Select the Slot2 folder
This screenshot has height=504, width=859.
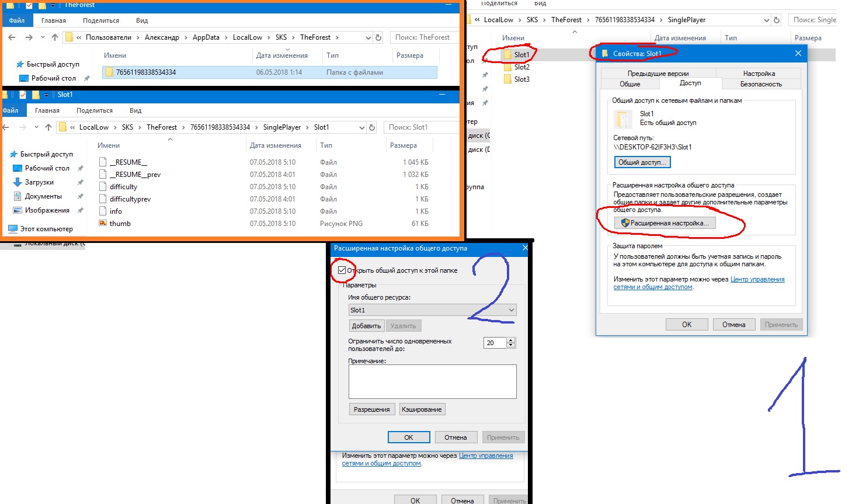pos(521,67)
